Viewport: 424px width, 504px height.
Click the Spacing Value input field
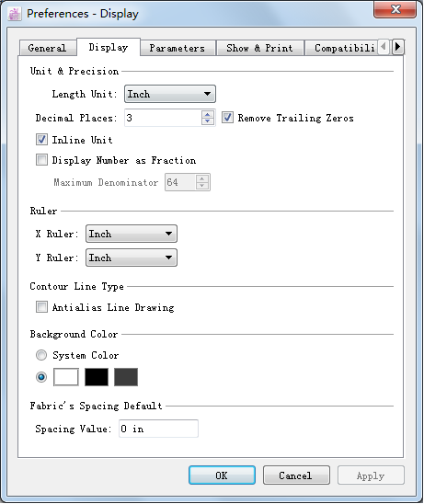tap(158, 429)
